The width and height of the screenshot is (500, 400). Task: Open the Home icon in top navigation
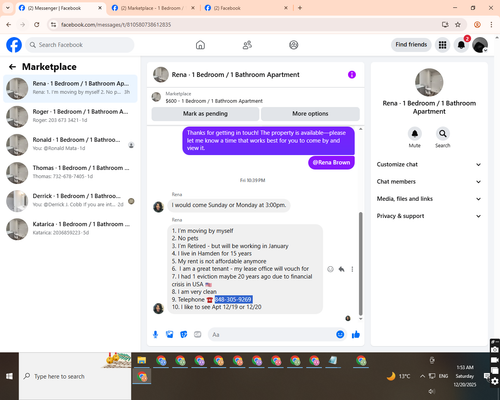point(200,45)
